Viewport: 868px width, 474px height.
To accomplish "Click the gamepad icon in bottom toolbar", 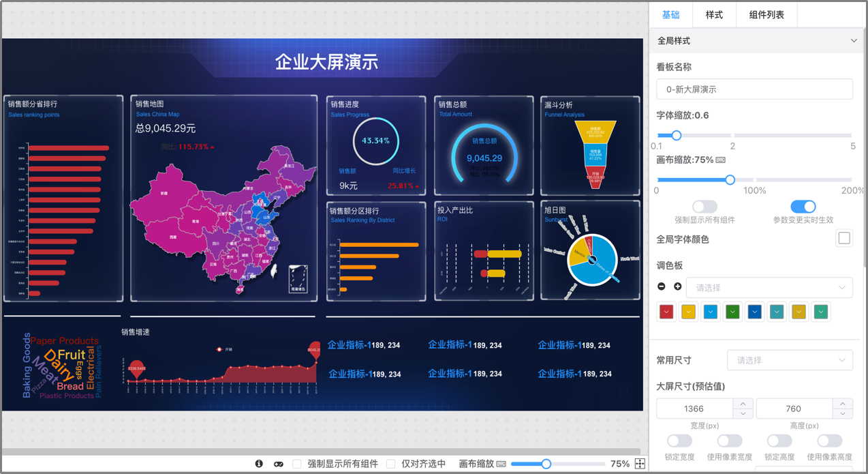I will (x=279, y=464).
